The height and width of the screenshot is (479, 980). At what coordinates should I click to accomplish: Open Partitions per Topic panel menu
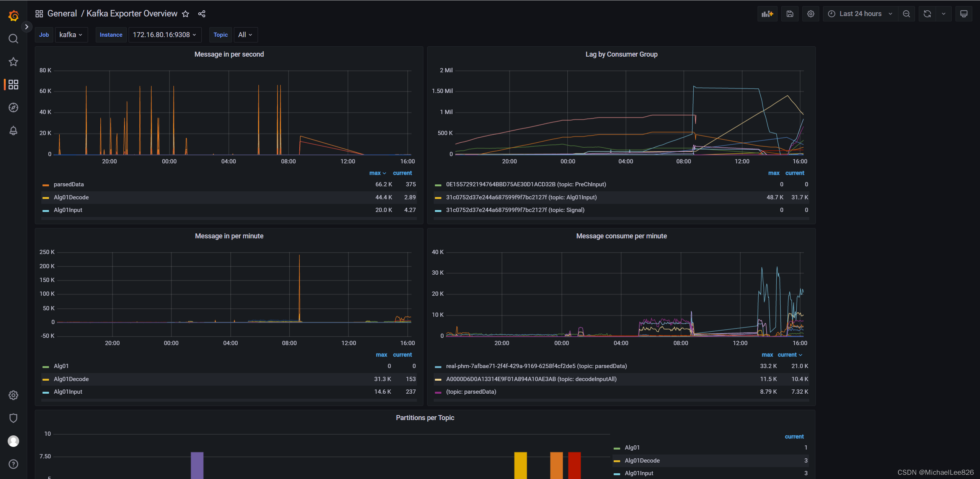tap(425, 418)
